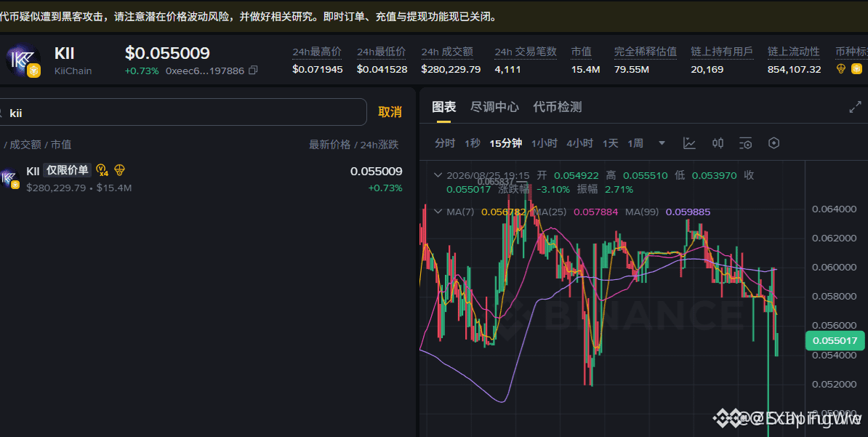The width and height of the screenshot is (868, 437).
Task: Click 取消 to cancel the search
Action: coord(390,112)
